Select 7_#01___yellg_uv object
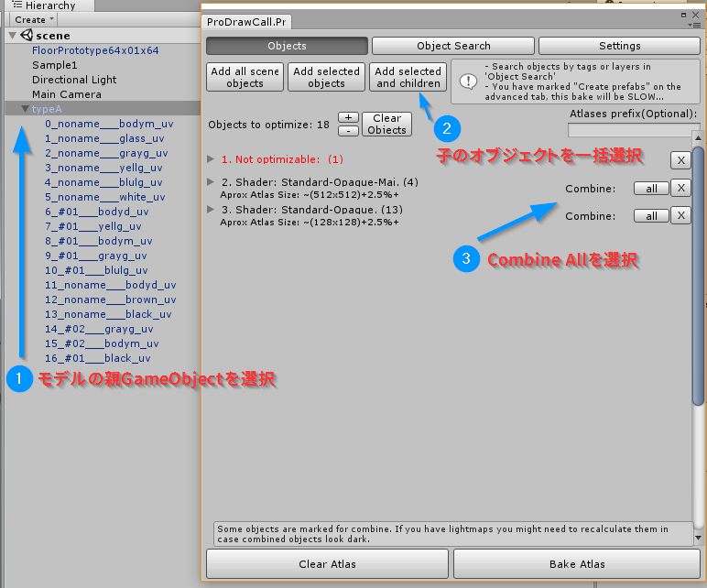This screenshot has width=707, height=588. 92,226
